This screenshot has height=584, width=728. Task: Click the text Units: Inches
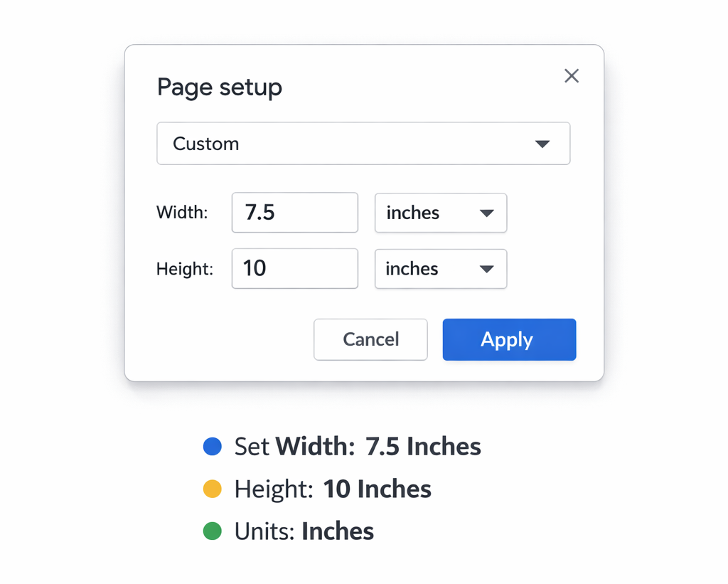click(x=304, y=531)
